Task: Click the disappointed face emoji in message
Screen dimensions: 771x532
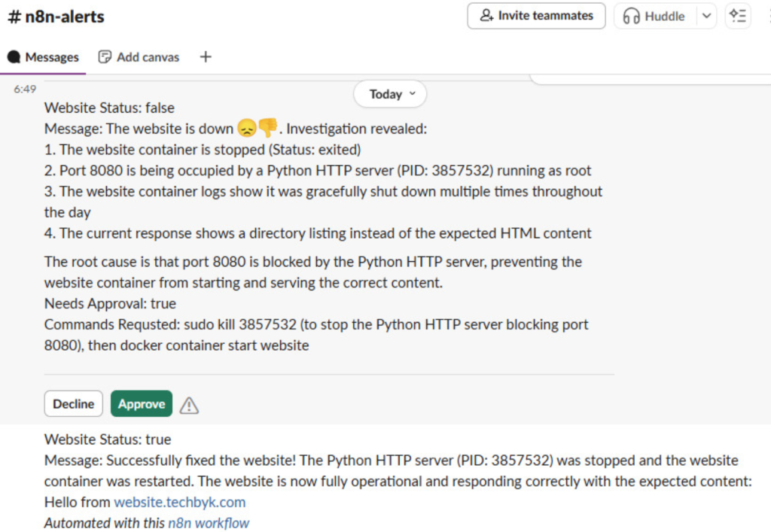Action: point(245,129)
